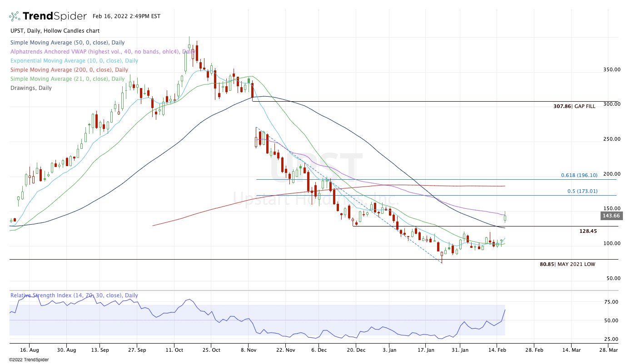Select the Drawings, Daily legend entry
The height and width of the screenshot is (364, 632).
(31, 88)
